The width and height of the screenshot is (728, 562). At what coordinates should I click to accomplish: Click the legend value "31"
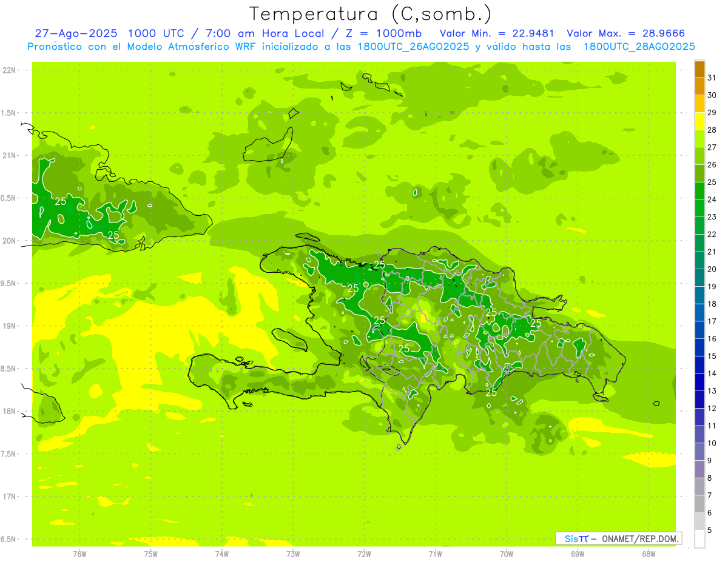tap(712, 78)
